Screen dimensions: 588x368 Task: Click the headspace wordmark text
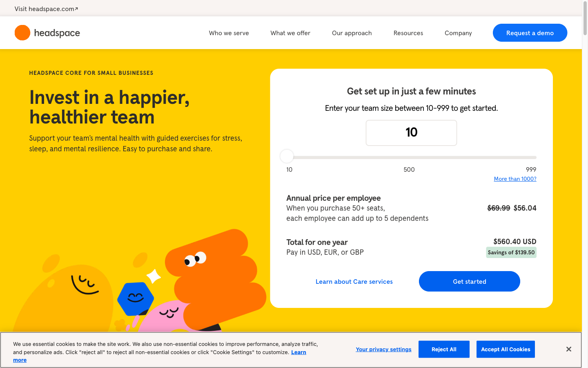pyautogui.click(x=57, y=33)
